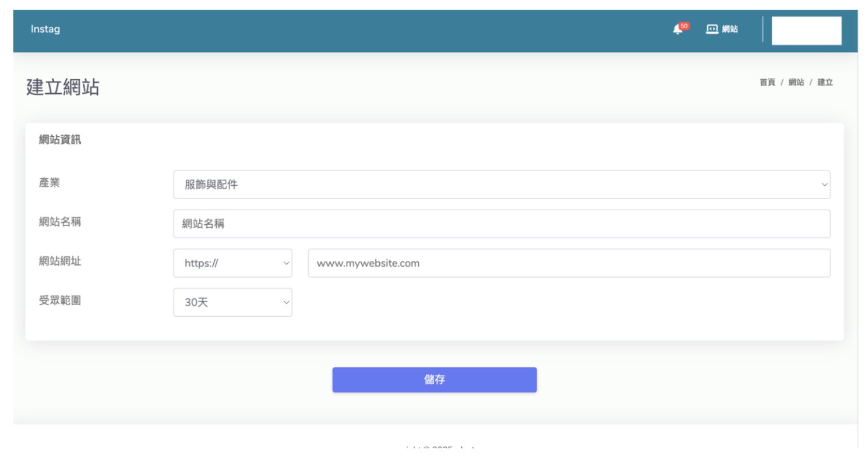Image resolution: width=868 pixels, height=460 pixels.
Task: Focus the 網站名稱 text field
Action: point(501,224)
